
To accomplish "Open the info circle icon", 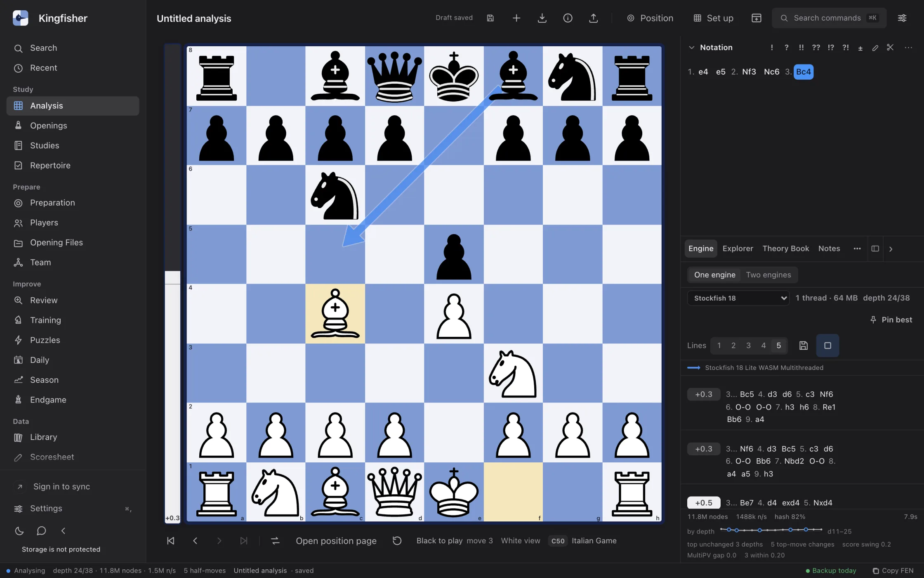I will (568, 18).
